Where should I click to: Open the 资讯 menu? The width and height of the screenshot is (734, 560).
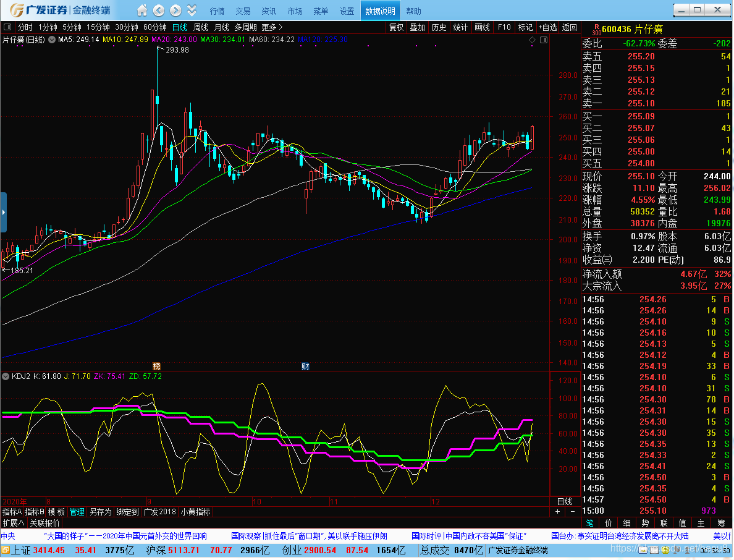click(269, 11)
